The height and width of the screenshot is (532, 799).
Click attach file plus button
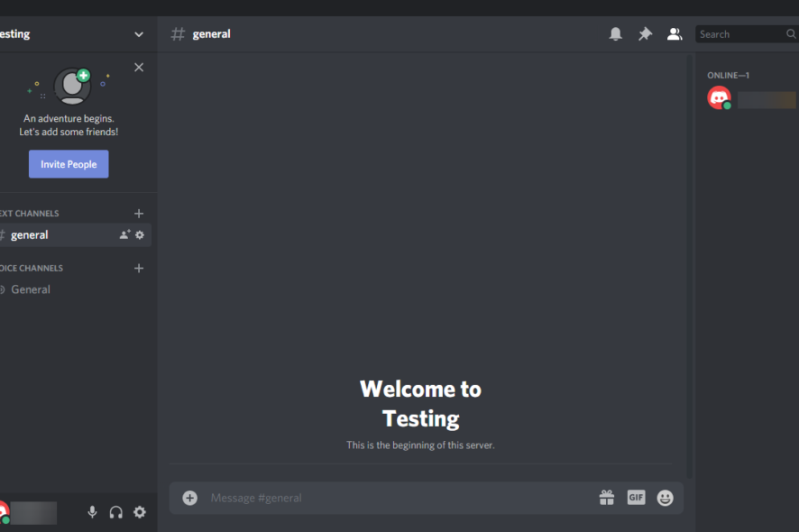pos(189,498)
